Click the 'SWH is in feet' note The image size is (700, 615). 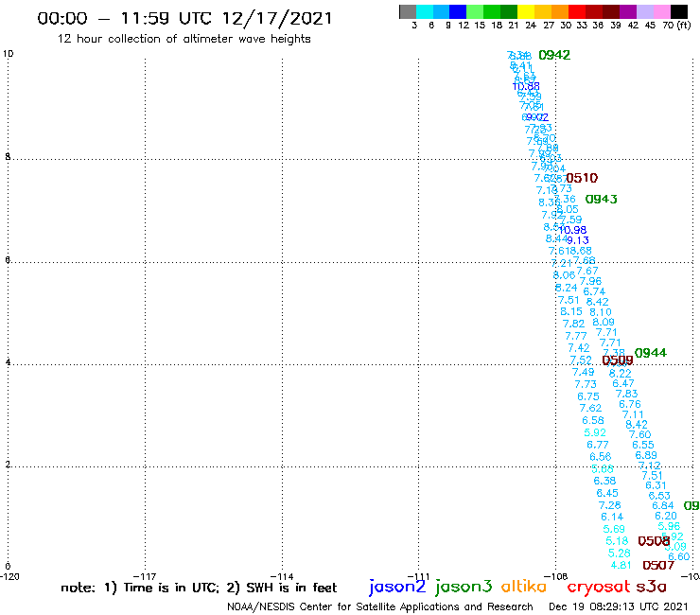point(291,588)
